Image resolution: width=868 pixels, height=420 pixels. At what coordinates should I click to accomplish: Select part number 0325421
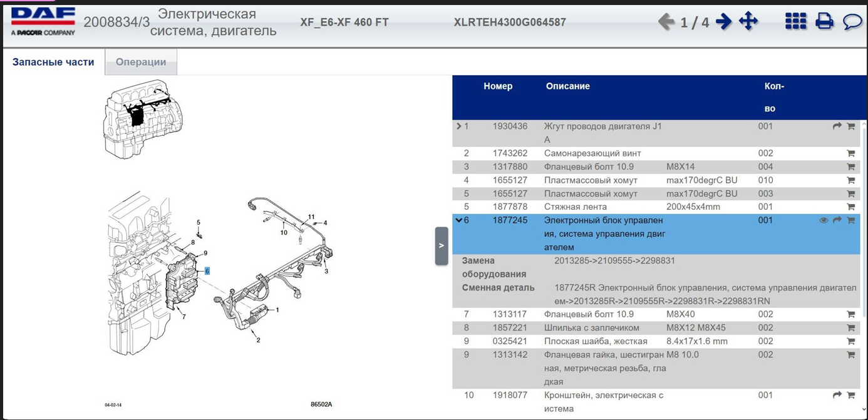[x=510, y=342]
